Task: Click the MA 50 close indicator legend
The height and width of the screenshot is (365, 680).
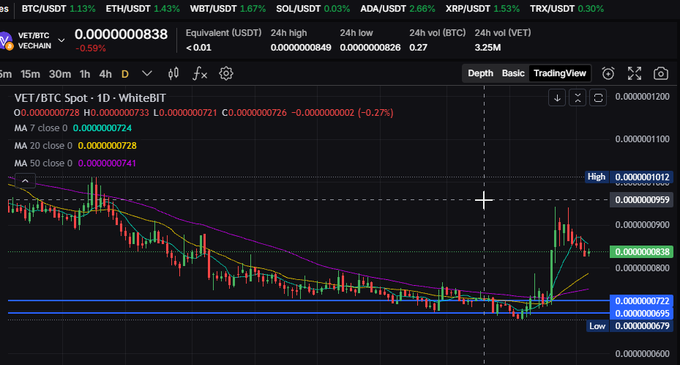Action: tap(75, 163)
